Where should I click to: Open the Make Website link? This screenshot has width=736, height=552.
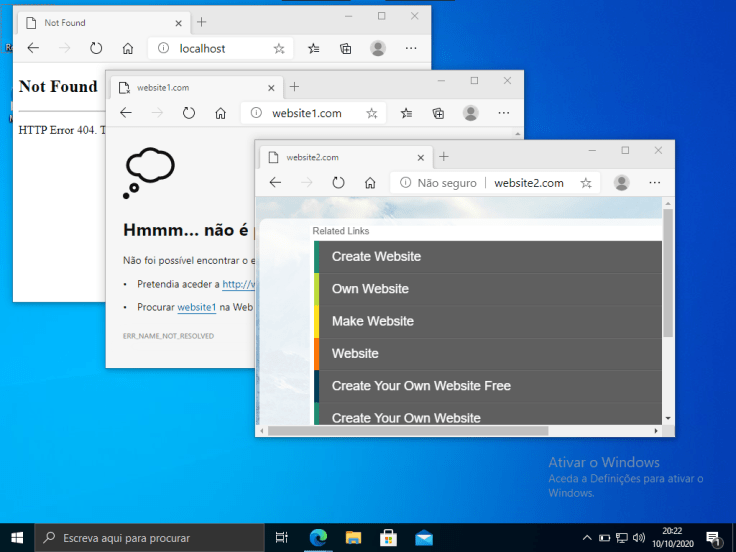point(372,321)
